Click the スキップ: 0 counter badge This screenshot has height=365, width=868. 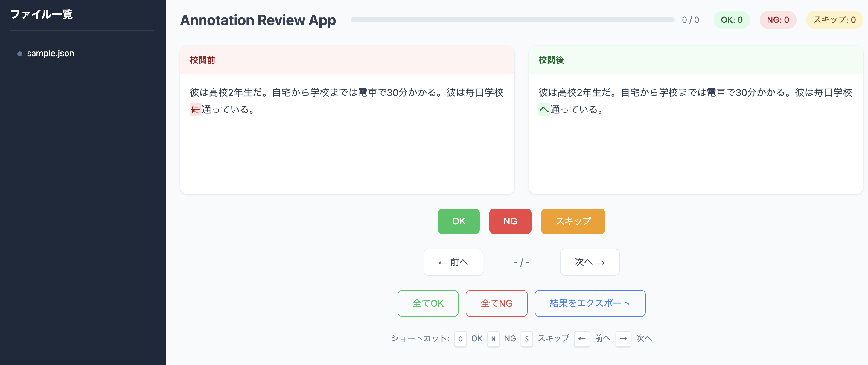pos(835,19)
